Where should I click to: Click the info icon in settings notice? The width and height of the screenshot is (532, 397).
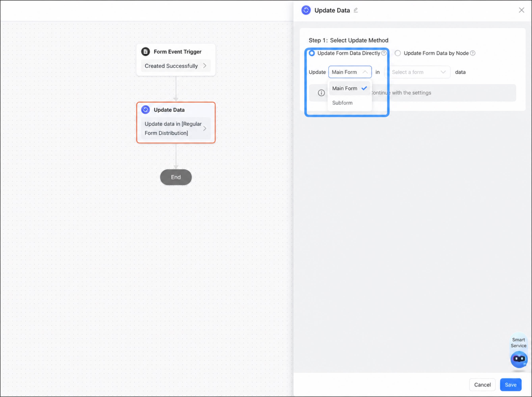click(321, 93)
